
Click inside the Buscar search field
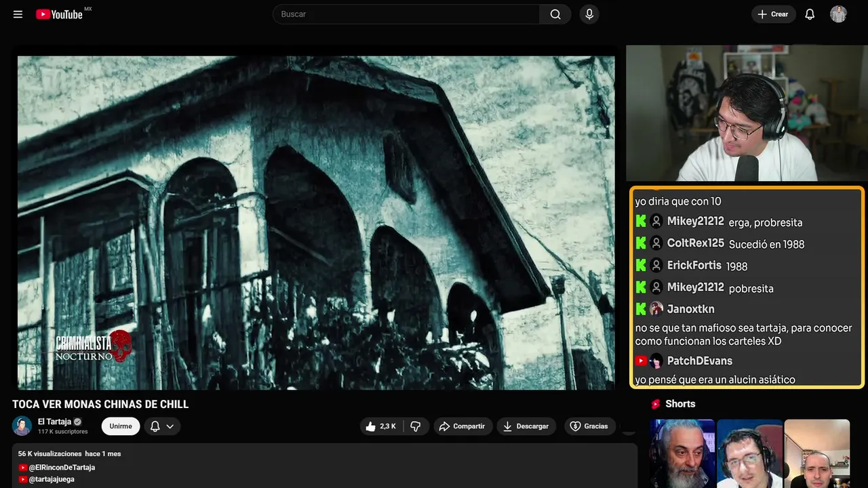point(406,14)
